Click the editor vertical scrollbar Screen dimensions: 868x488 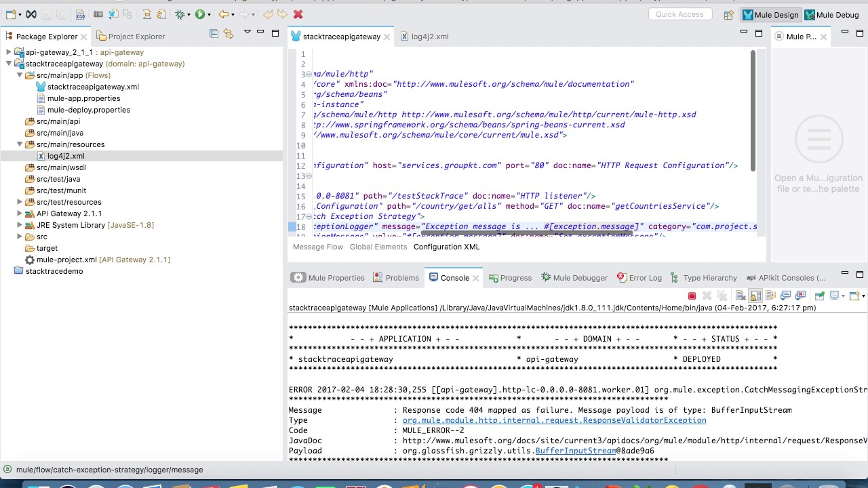click(x=753, y=112)
